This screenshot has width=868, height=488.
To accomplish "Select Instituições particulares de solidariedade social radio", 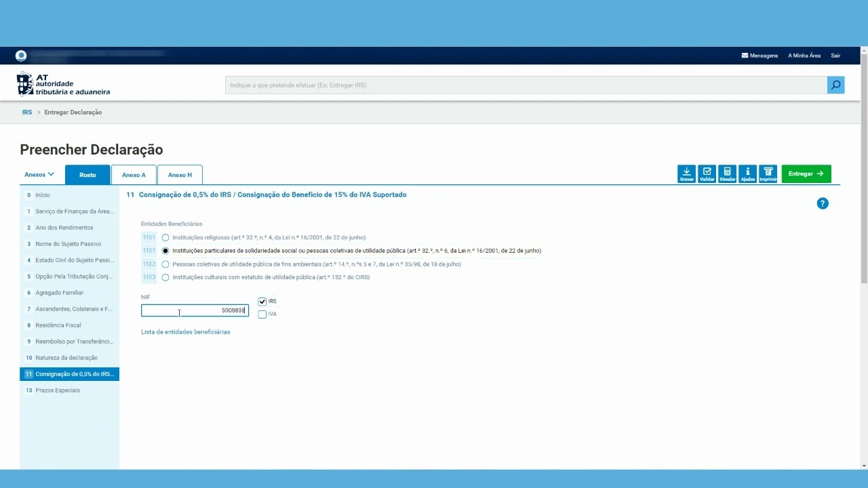I will (x=165, y=251).
